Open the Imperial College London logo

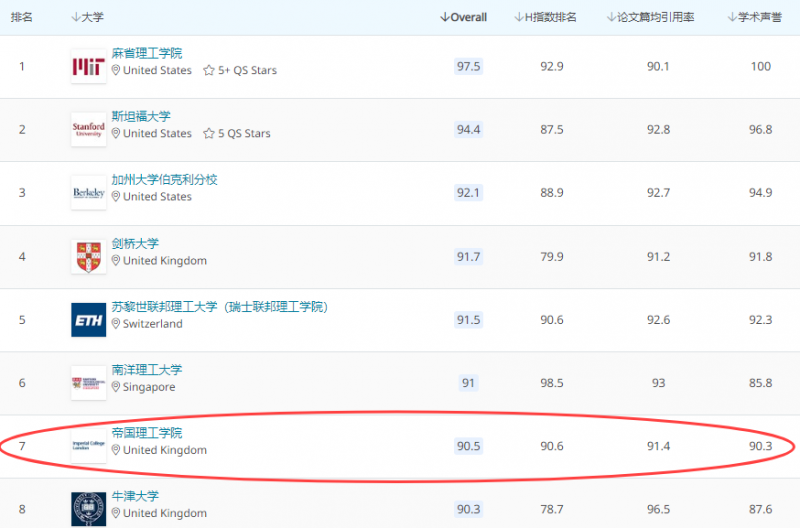tap(89, 446)
